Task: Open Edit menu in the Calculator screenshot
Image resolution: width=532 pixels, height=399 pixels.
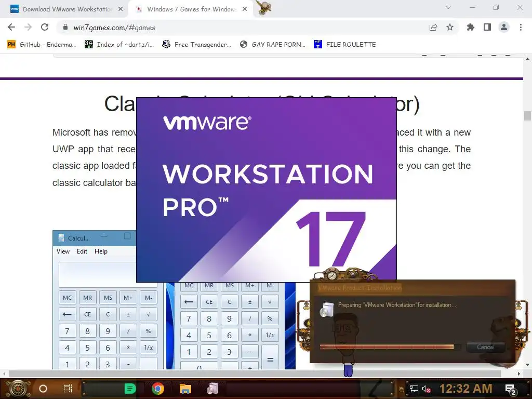Action: click(x=82, y=251)
